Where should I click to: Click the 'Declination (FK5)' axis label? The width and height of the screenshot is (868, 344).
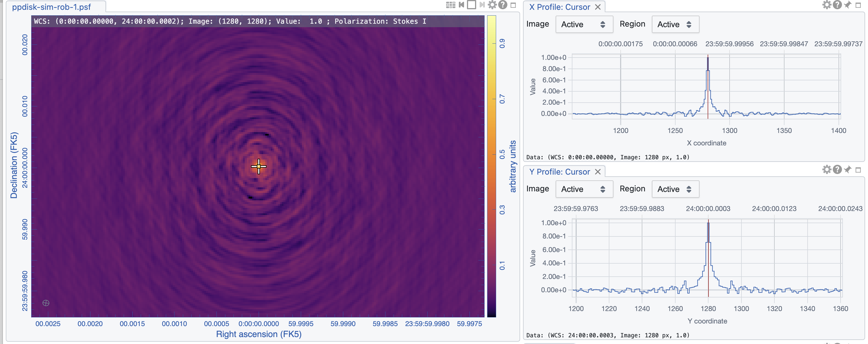click(x=14, y=165)
